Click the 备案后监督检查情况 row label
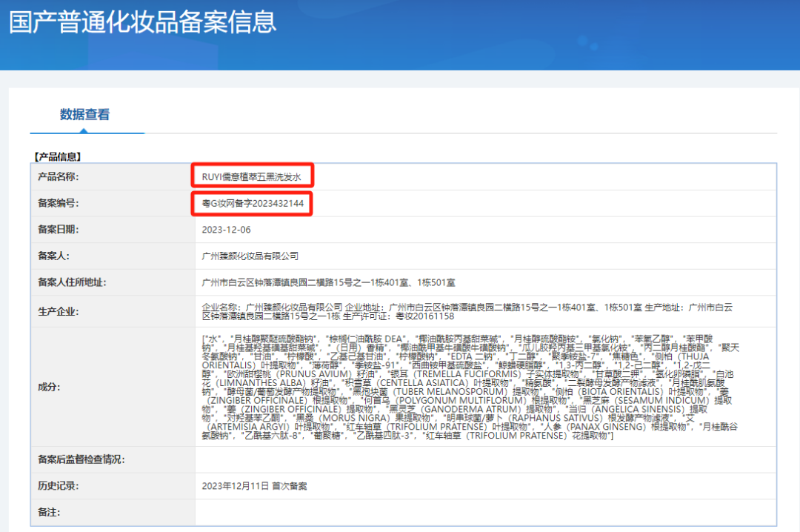The height and width of the screenshot is (532, 800). point(81,459)
